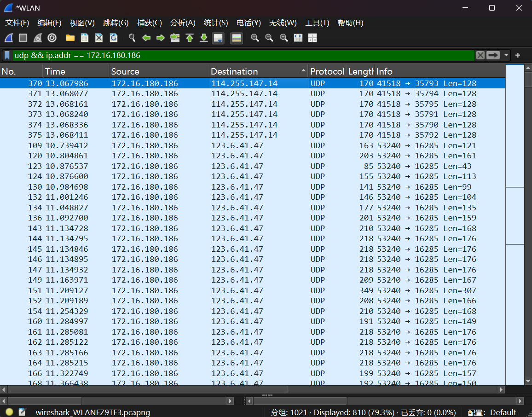The width and height of the screenshot is (532, 417).
Task: Open recent display filters dropdown arrow
Action: [x=506, y=55]
